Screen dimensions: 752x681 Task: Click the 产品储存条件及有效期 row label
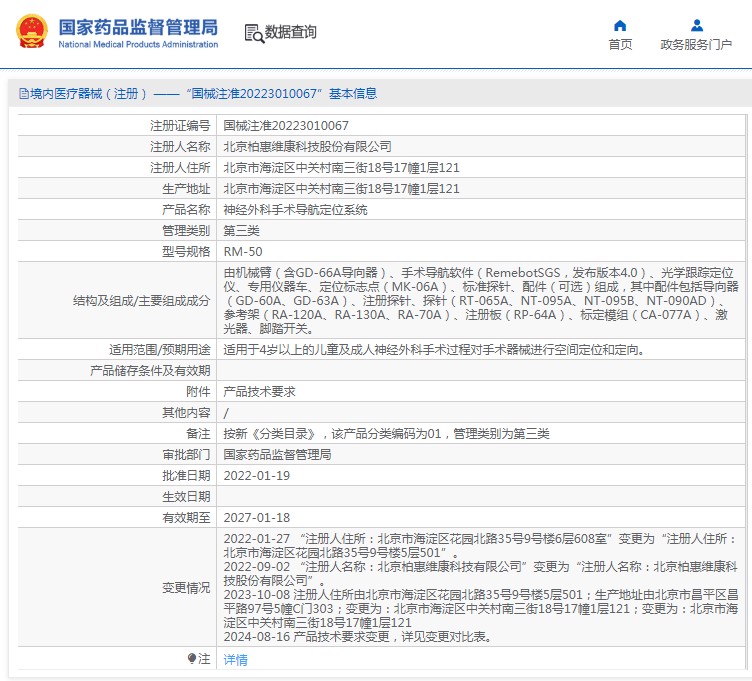coord(150,371)
